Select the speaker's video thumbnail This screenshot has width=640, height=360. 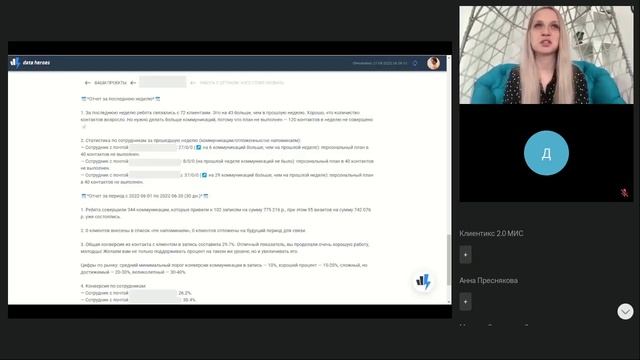pyautogui.click(x=546, y=55)
